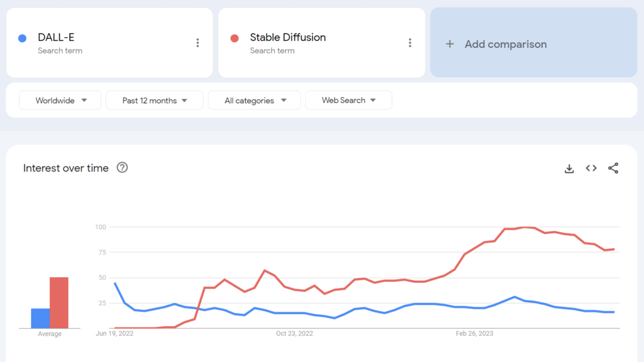
Task: Open DALL-E term options menu
Action: 197,43
